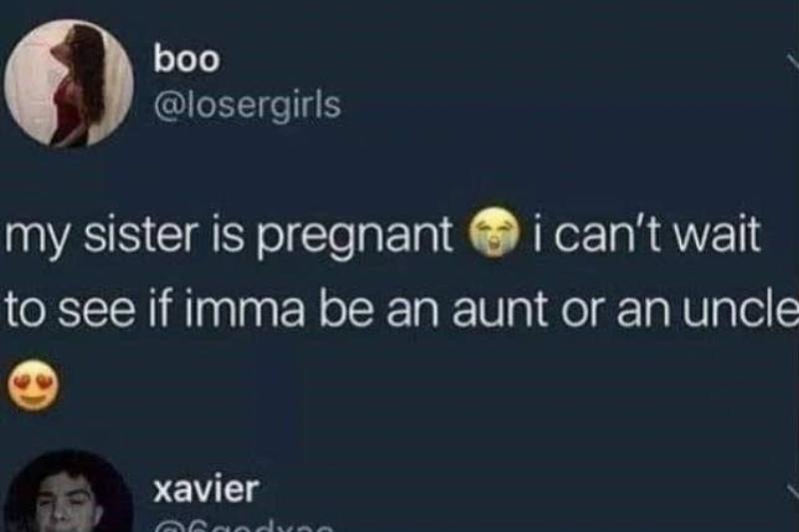Click the crying face emoji
This screenshot has width=799, height=532.
[x=493, y=232]
